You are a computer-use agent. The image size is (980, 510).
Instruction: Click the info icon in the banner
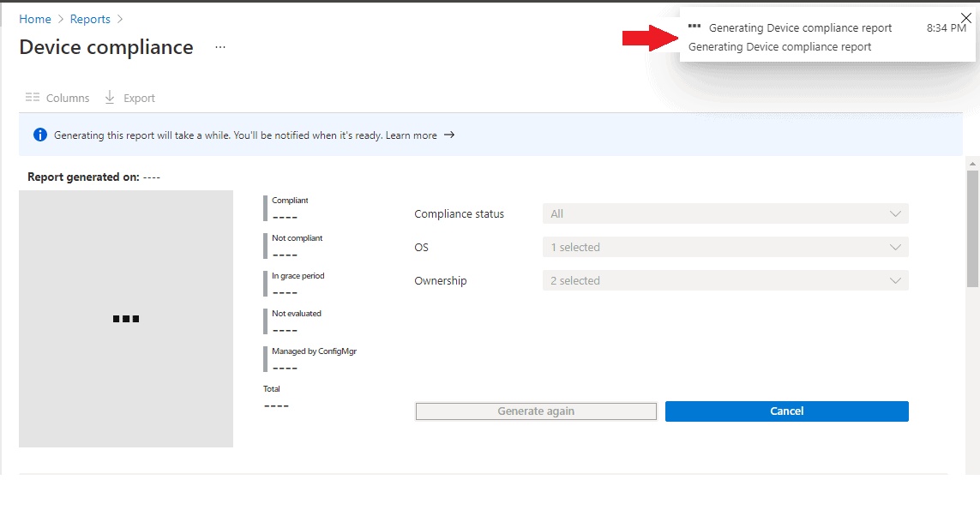click(x=39, y=135)
